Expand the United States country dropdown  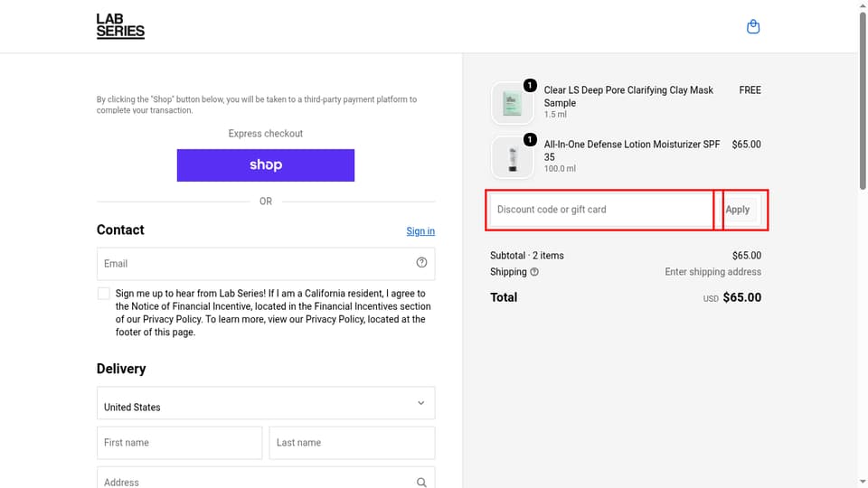pyautogui.click(x=266, y=403)
